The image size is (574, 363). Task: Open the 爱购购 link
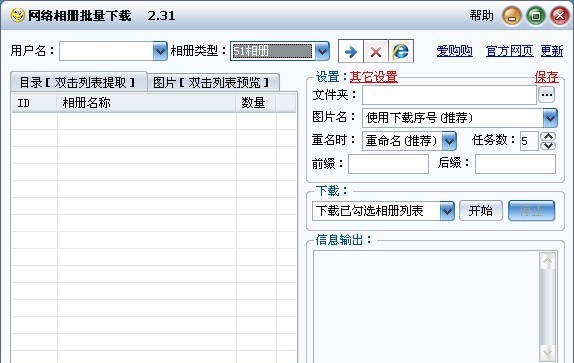[x=454, y=51]
